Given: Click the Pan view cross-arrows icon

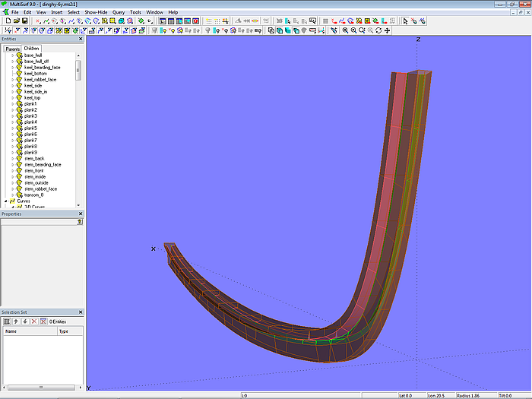Looking at the screenshot, I should pyautogui.click(x=388, y=30).
